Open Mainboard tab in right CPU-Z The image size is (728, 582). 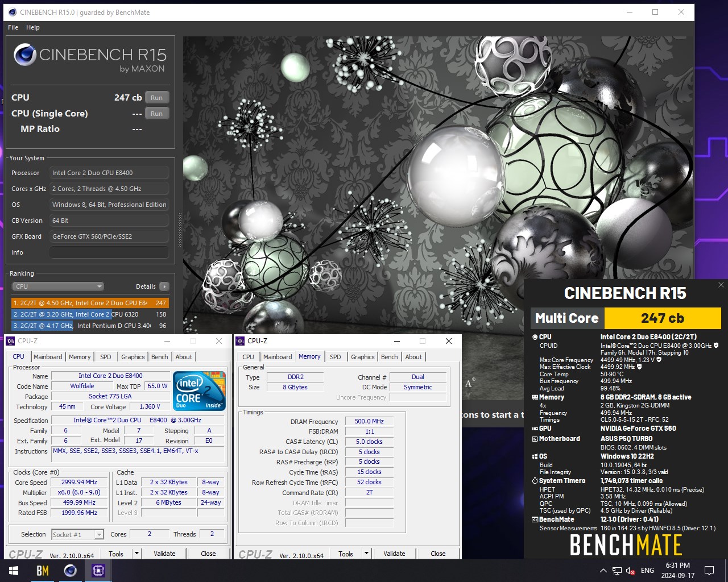coord(278,357)
